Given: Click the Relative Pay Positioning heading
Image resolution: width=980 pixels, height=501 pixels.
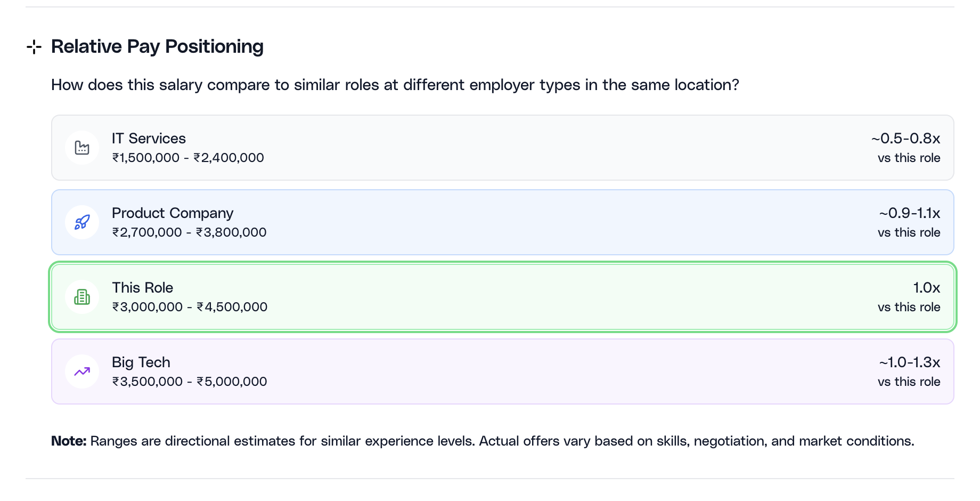Looking at the screenshot, I should [x=157, y=47].
